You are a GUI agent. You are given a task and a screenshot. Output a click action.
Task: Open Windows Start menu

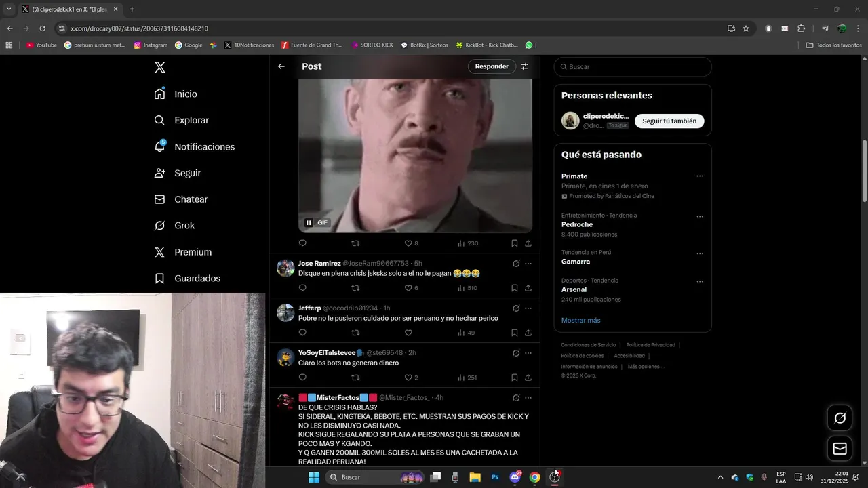pyautogui.click(x=314, y=477)
